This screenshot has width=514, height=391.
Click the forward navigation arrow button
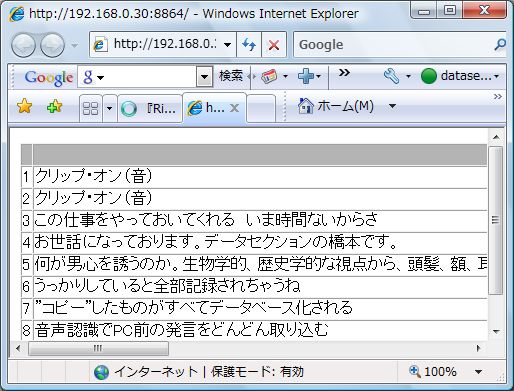pos(52,45)
